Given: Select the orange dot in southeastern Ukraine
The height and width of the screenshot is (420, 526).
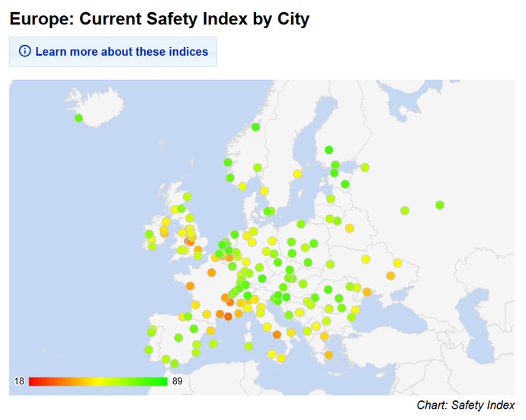Looking at the screenshot, I should click(x=390, y=276).
